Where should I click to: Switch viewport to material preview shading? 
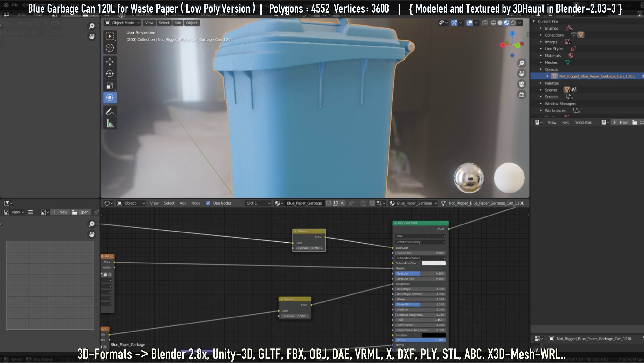tap(506, 23)
